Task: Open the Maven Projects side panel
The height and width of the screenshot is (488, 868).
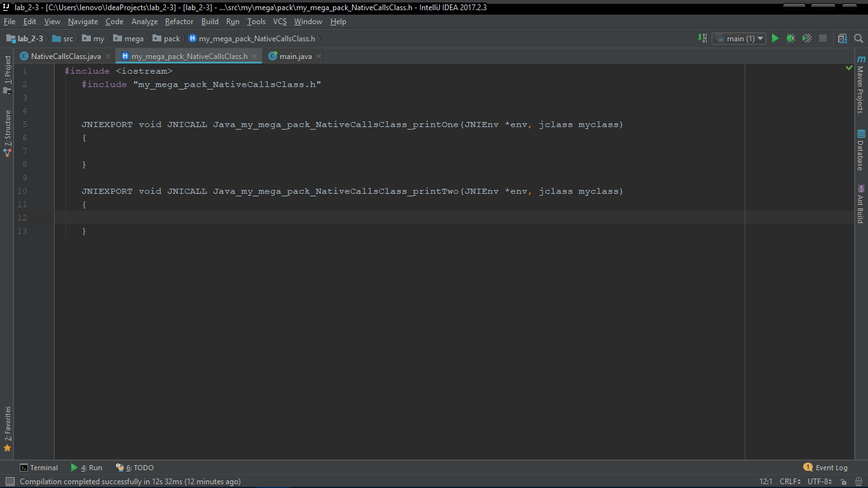Action: [861, 85]
